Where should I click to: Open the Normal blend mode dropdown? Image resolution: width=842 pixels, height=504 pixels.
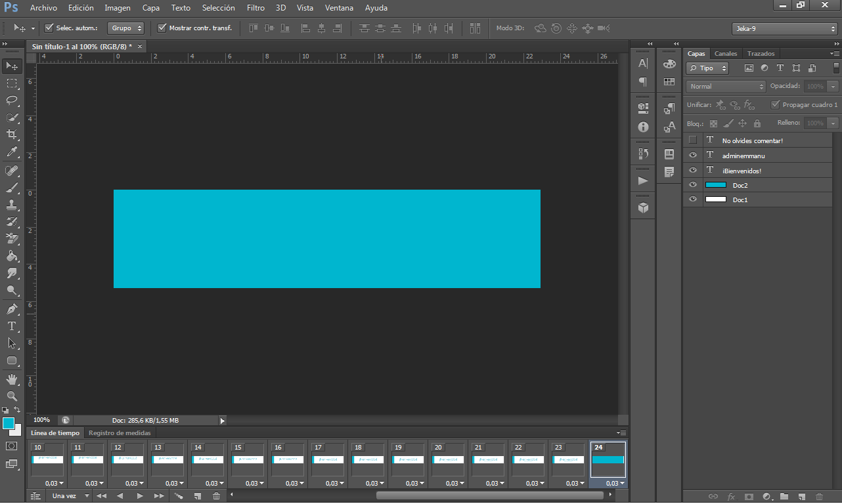[x=726, y=86]
